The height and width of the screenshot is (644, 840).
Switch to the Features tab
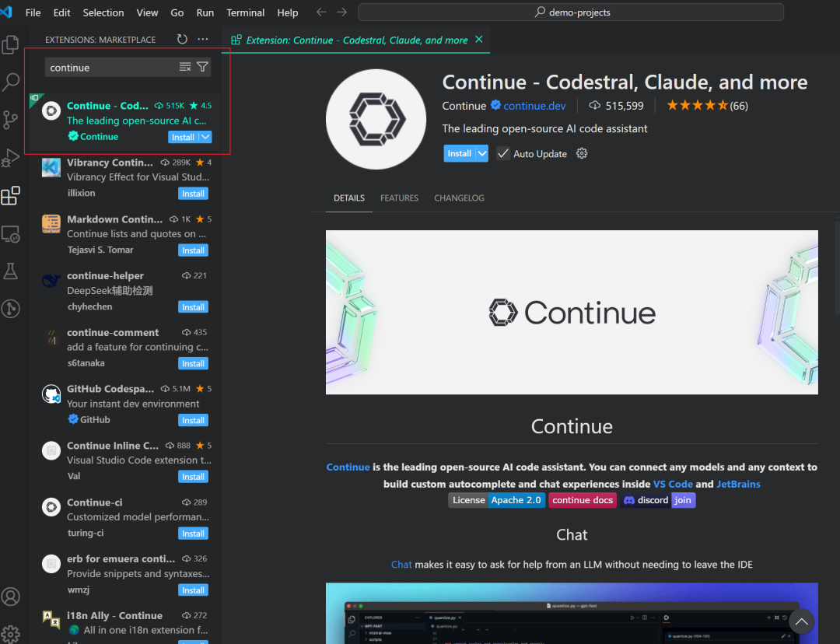(399, 198)
